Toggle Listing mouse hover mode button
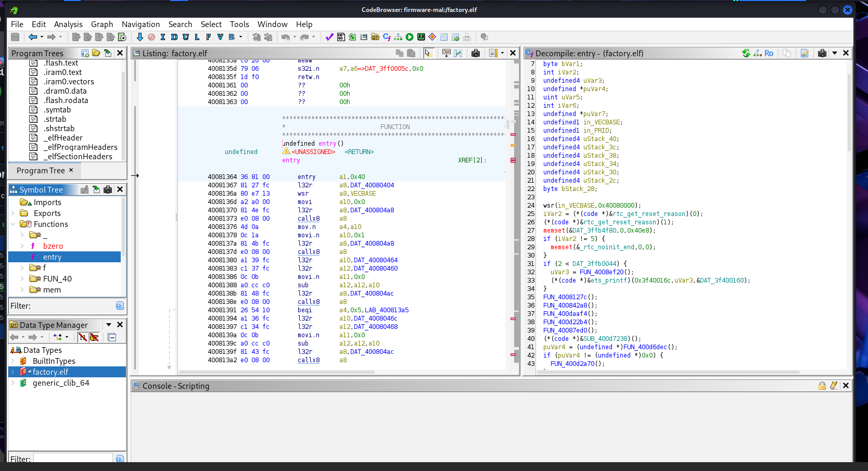Image resolution: width=868 pixels, height=471 pixels. (428, 53)
